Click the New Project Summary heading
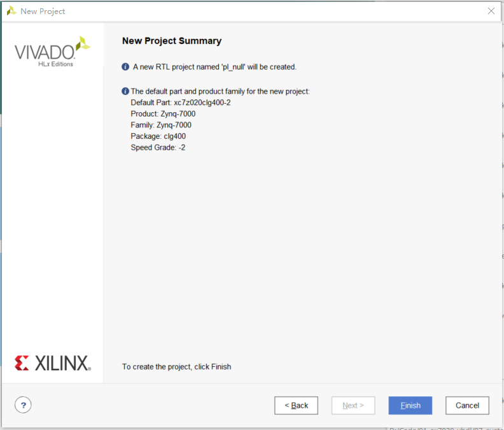Viewport: 504px width, 430px height. tap(172, 41)
